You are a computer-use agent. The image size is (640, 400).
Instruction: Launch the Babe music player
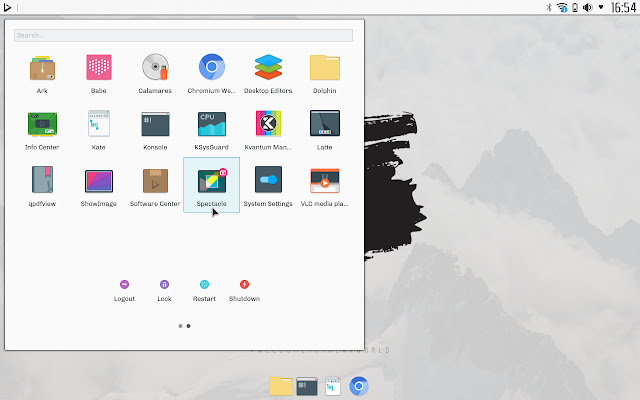[x=98, y=73]
